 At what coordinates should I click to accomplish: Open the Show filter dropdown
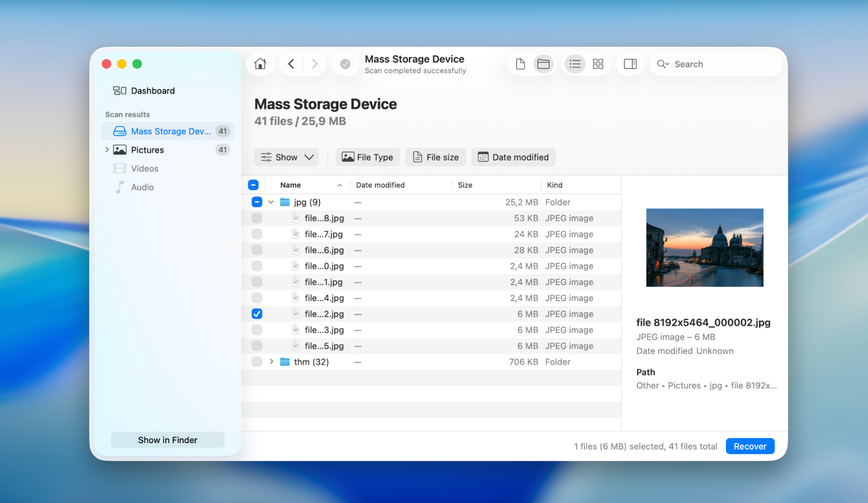pos(287,157)
